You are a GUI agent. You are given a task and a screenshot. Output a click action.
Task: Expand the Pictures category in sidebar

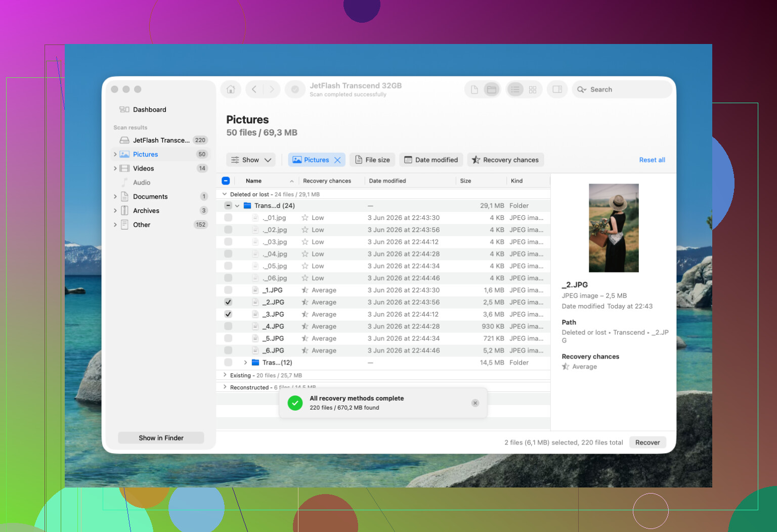tap(115, 154)
